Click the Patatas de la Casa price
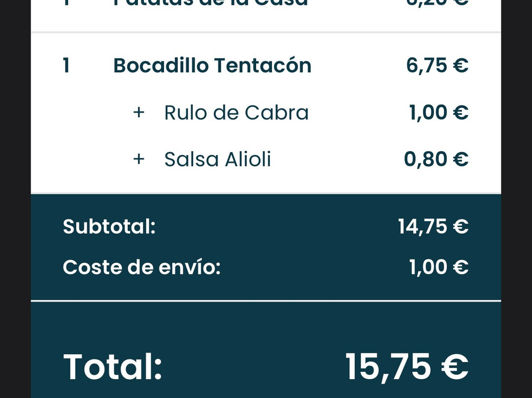This screenshot has height=398, width=532. [437, 3]
